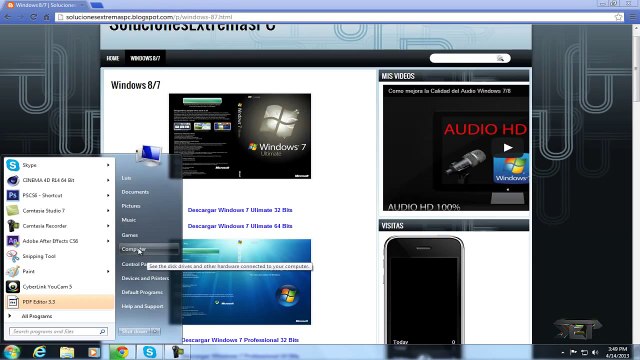Open Pictures from Start menu
Image resolution: width=640 pixels, height=360 pixels.
[131, 206]
